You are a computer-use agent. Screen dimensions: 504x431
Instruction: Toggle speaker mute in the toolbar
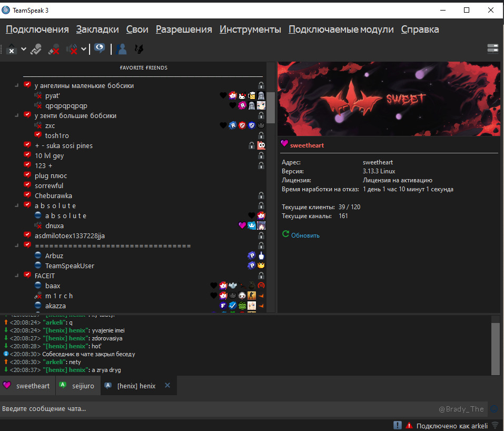point(72,50)
